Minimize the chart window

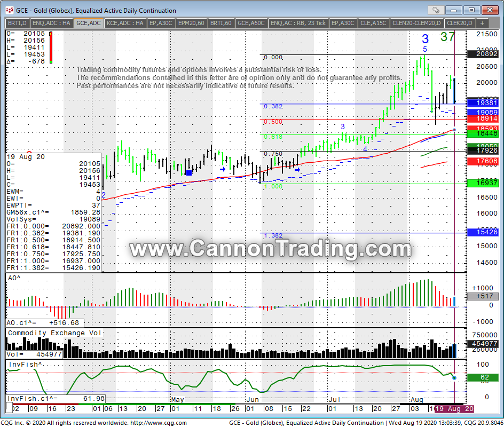click(455, 10)
